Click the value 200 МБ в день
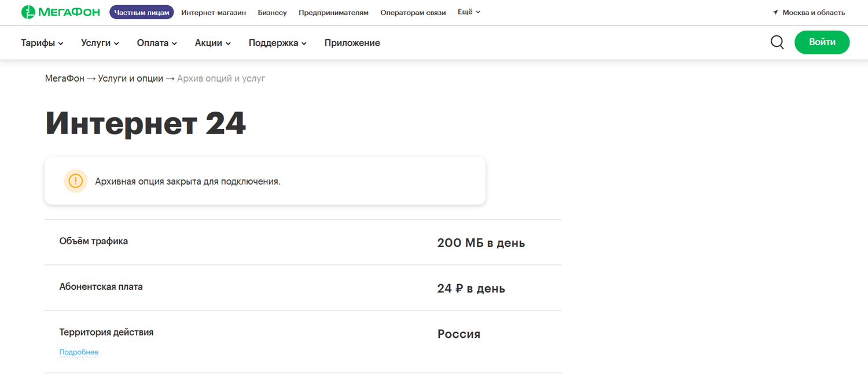This screenshot has width=868, height=380. tap(481, 243)
